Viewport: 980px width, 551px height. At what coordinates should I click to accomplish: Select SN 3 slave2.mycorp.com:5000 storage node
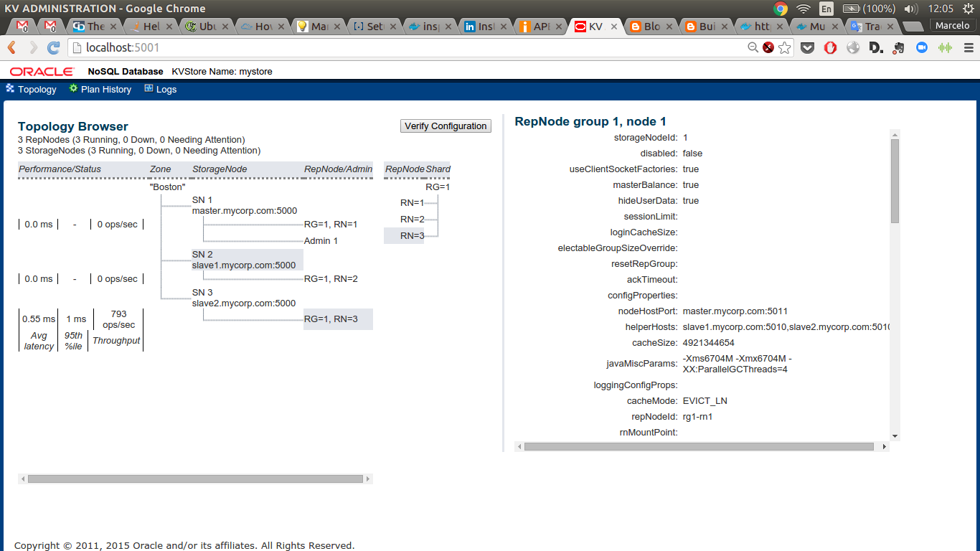[x=244, y=298]
